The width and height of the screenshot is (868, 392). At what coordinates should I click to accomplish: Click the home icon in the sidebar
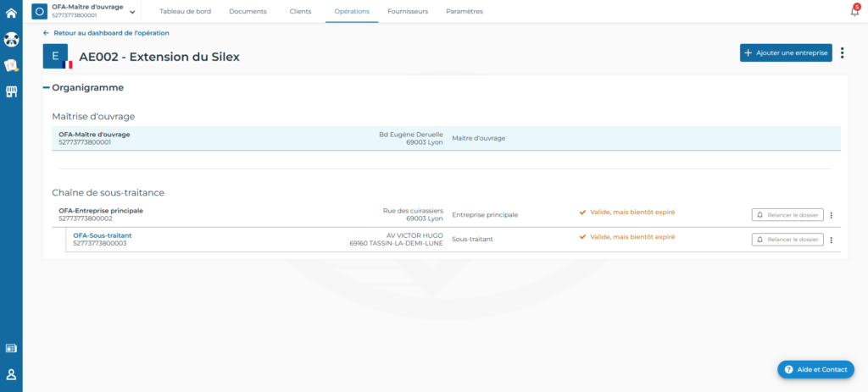point(11,13)
